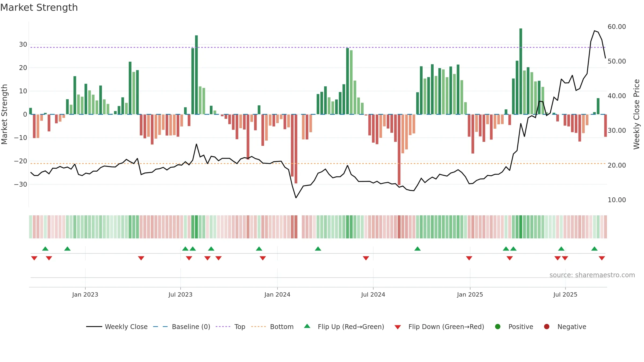Click the Jul 2023 axis label
Image resolution: width=644 pixels, height=362 pixels.
tap(180, 295)
